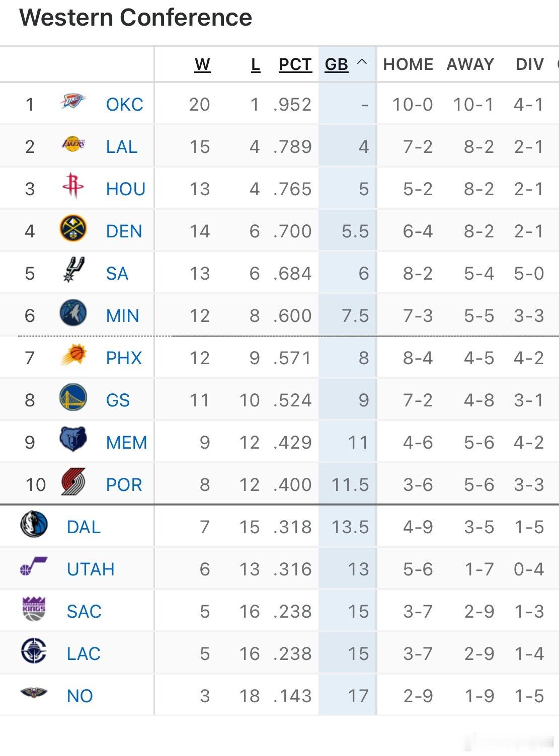
Task: Click the HOME column header
Action: 408,64
